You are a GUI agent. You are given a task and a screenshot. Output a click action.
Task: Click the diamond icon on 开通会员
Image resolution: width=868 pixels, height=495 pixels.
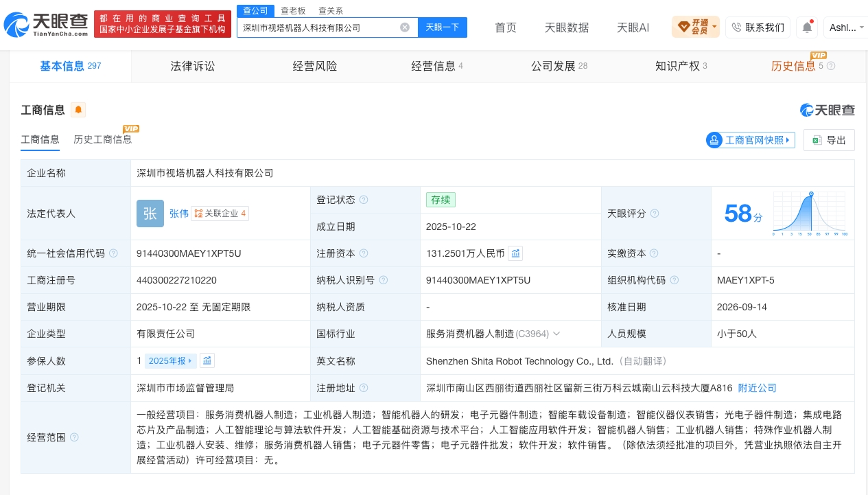[x=683, y=27]
